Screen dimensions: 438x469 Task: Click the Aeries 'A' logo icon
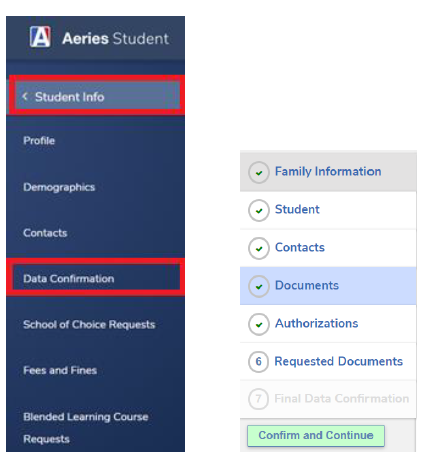pyautogui.click(x=40, y=37)
